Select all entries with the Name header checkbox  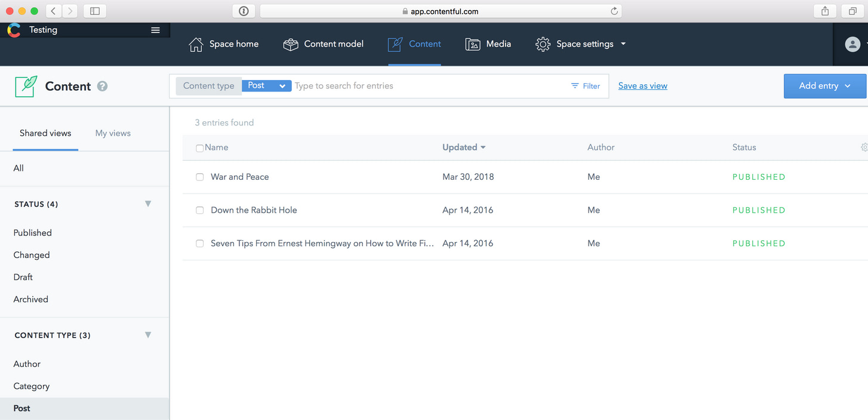point(199,147)
